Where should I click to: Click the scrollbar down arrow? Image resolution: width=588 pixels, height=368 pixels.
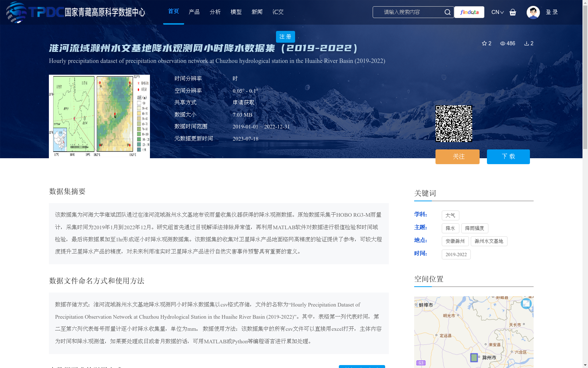tap(585, 365)
